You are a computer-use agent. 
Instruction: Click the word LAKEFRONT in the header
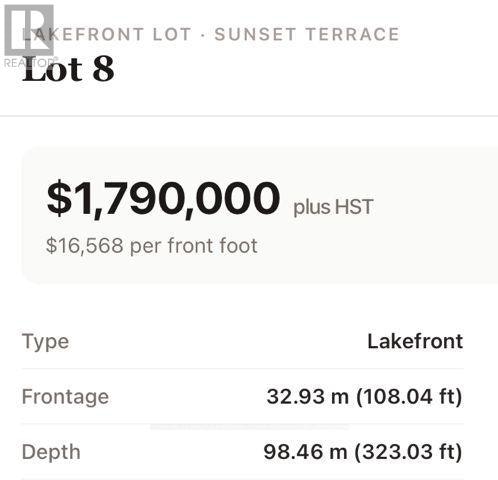point(83,34)
